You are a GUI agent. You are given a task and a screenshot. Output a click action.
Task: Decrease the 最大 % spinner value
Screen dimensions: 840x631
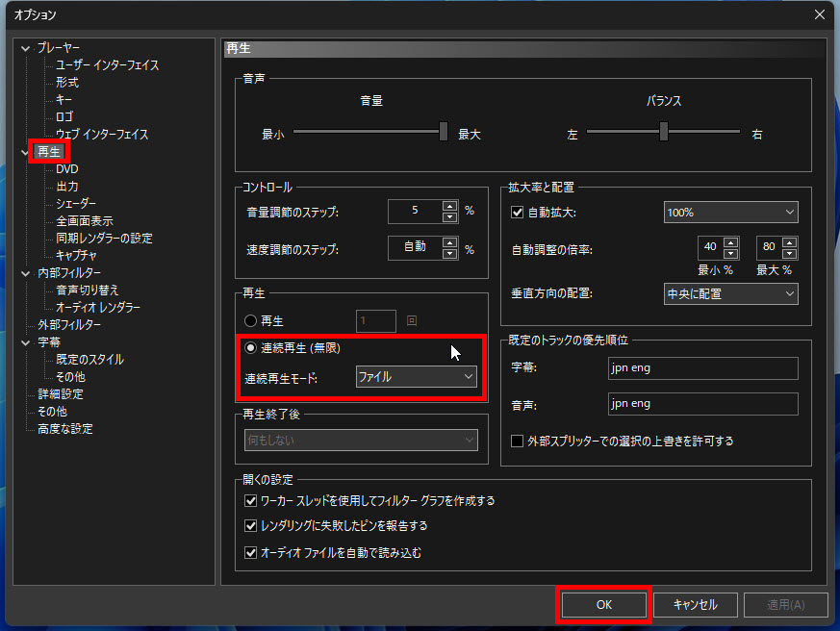pos(791,253)
